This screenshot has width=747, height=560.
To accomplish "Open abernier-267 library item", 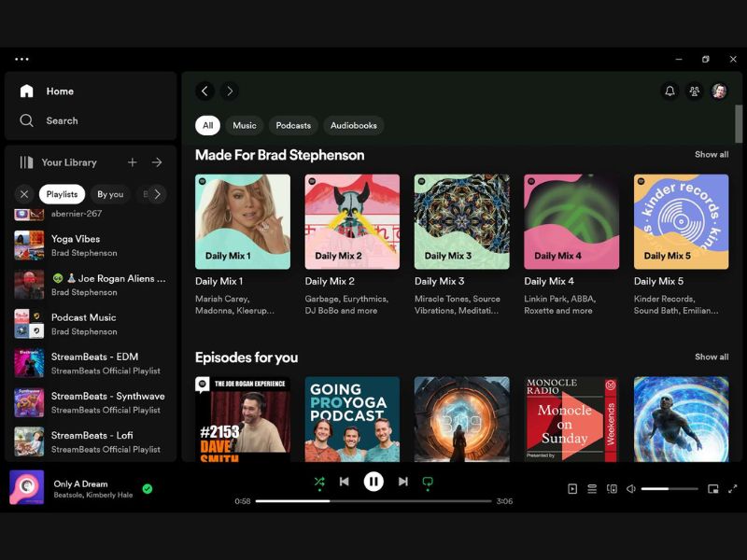I will point(91,215).
